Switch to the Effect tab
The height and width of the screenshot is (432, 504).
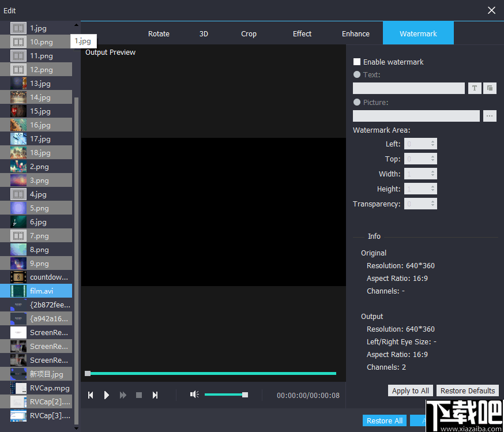point(302,33)
